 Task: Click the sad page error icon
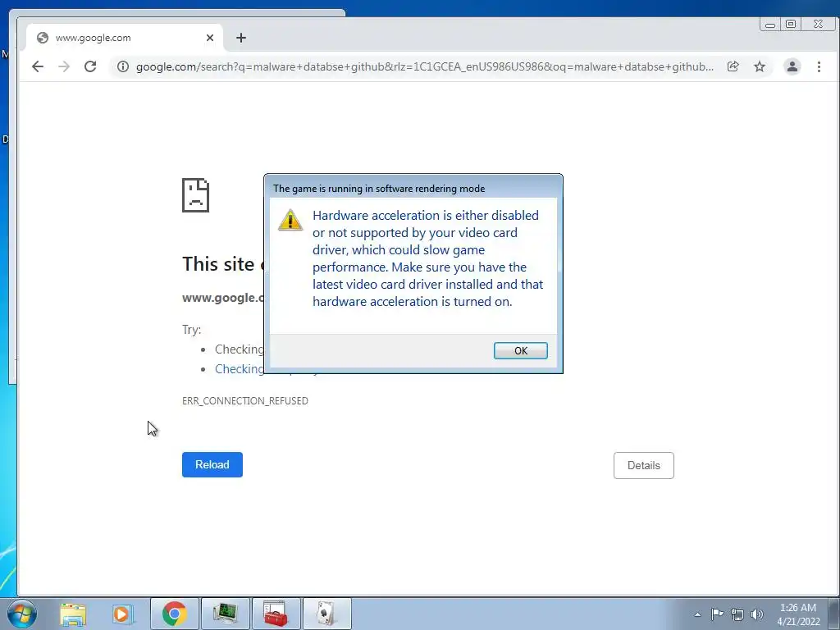[195, 195]
